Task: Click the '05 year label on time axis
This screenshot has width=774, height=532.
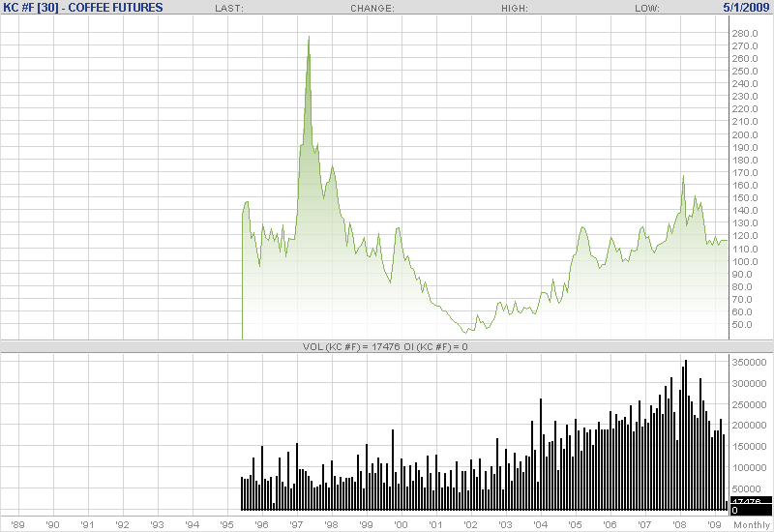Action: (575, 524)
